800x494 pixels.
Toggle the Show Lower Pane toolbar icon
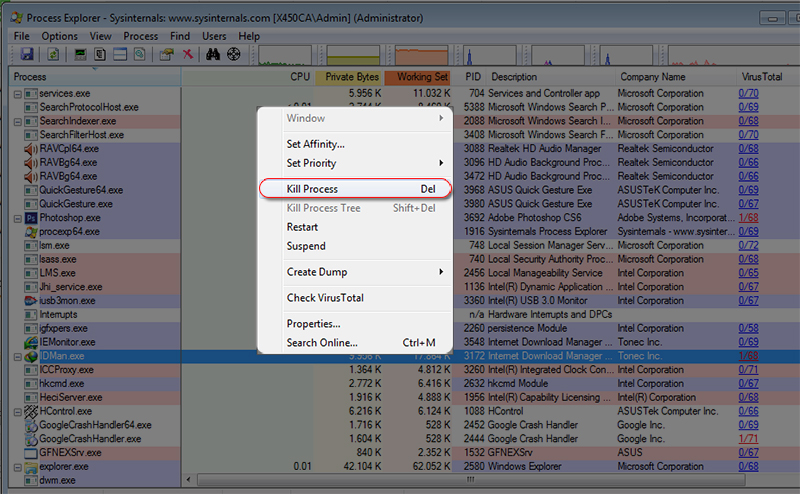click(x=120, y=54)
